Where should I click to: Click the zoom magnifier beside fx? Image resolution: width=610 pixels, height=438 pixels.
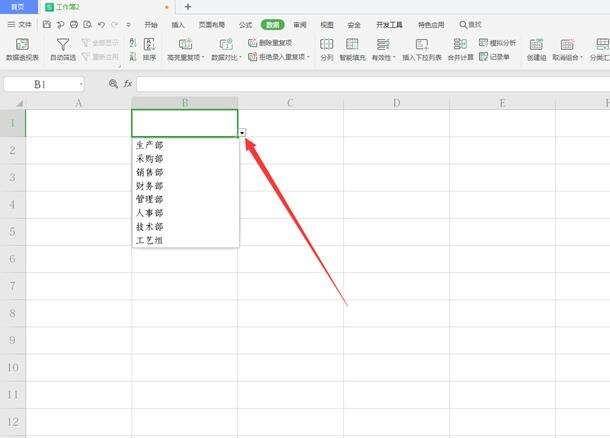click(x=113, y=83)
